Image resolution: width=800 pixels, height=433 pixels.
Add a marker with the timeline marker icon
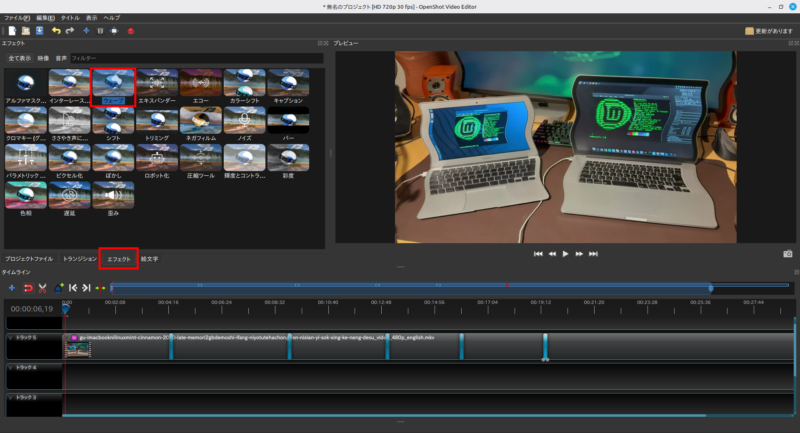pyautogui.click(x=58, y=288)
